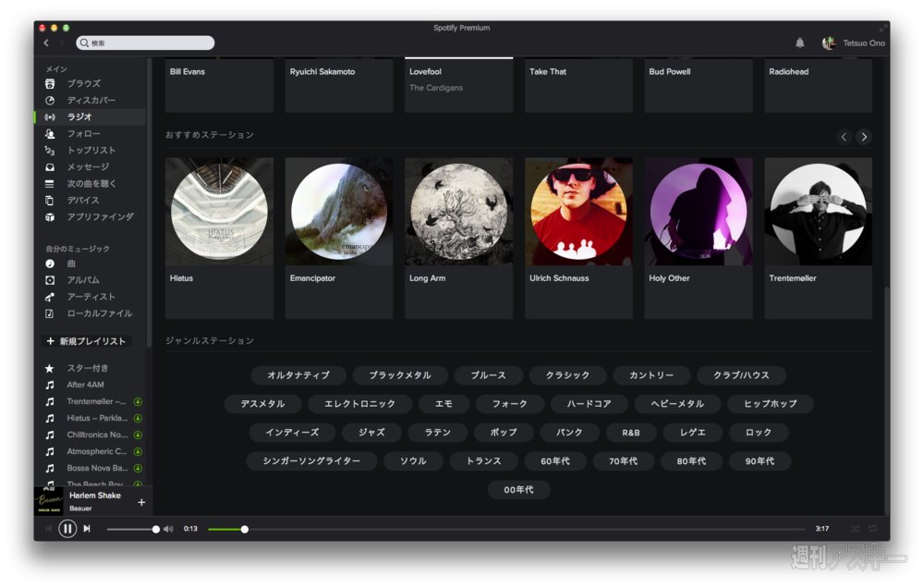The width and height of the screenshot is (924, 588).
Task: Select the Radiohead station
Action: [819, 85]
